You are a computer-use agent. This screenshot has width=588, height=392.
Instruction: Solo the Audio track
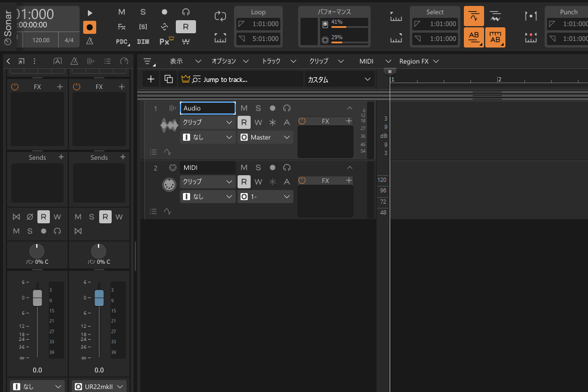point(258,108)
